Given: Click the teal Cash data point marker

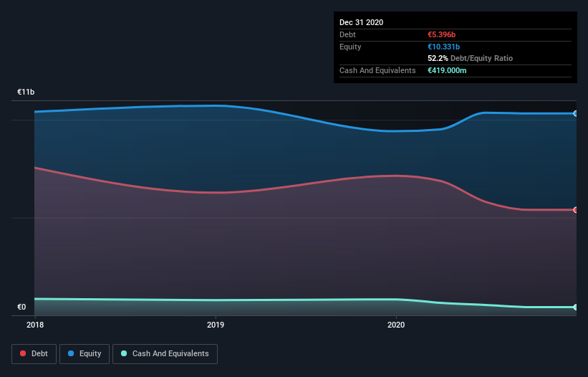Looking at the screenshot, I should tap(576, 307).
